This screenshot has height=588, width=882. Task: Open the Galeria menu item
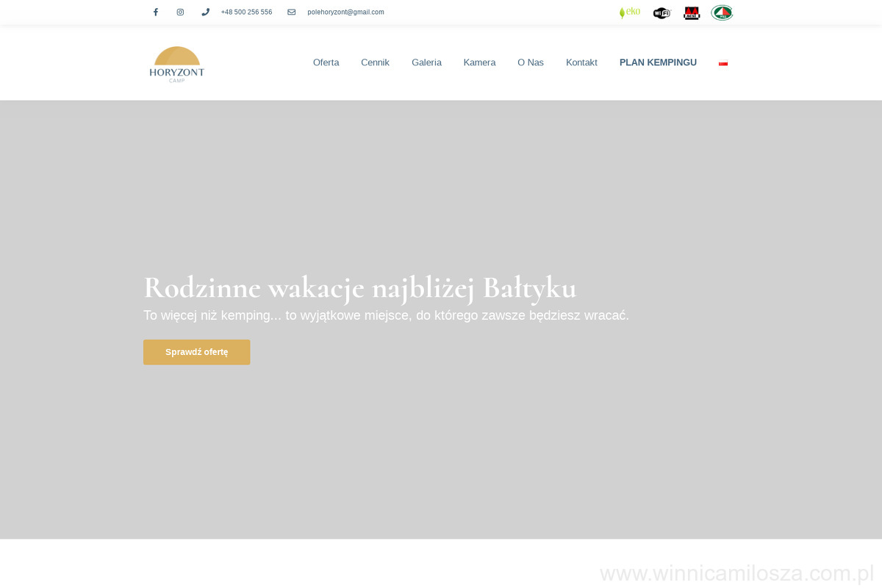tap(426, 62)
